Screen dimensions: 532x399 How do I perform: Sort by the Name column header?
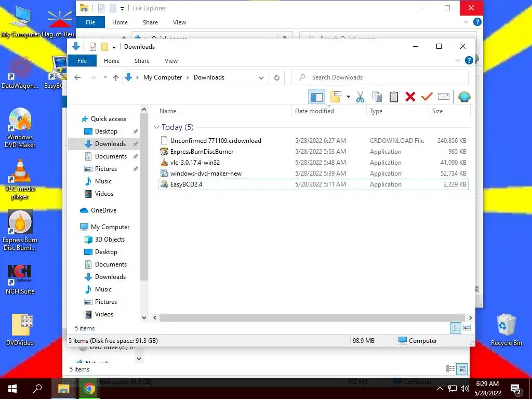pyautogui.click(x=168, y=111)
